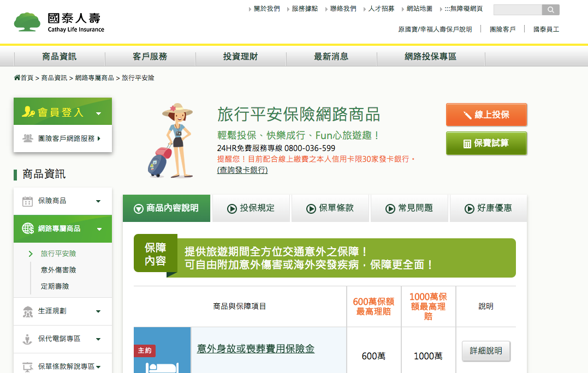Open the 關於我們 top link

click(x=266, y=9)
